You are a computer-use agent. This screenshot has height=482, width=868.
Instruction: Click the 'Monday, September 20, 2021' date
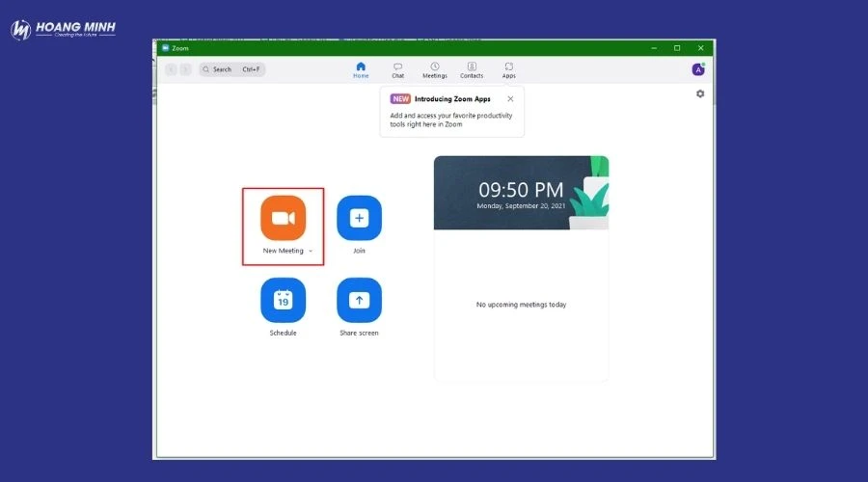coord(521,206)
